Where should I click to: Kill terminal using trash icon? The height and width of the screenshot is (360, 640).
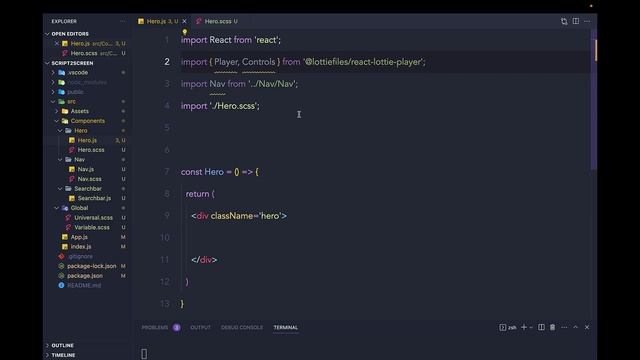point(552,327)
